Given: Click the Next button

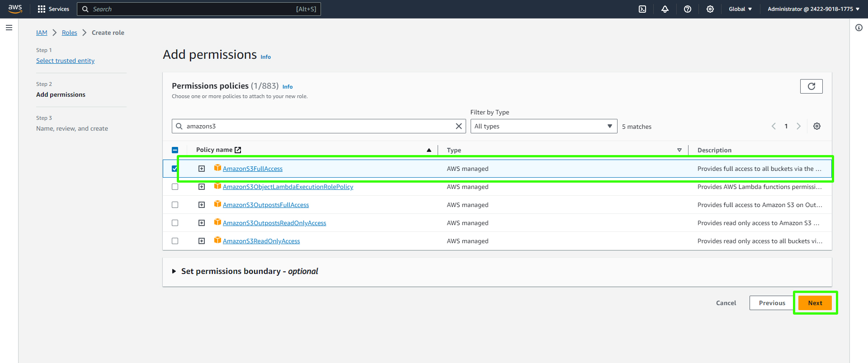Looking at the screenshot, I should pos(815,303).
